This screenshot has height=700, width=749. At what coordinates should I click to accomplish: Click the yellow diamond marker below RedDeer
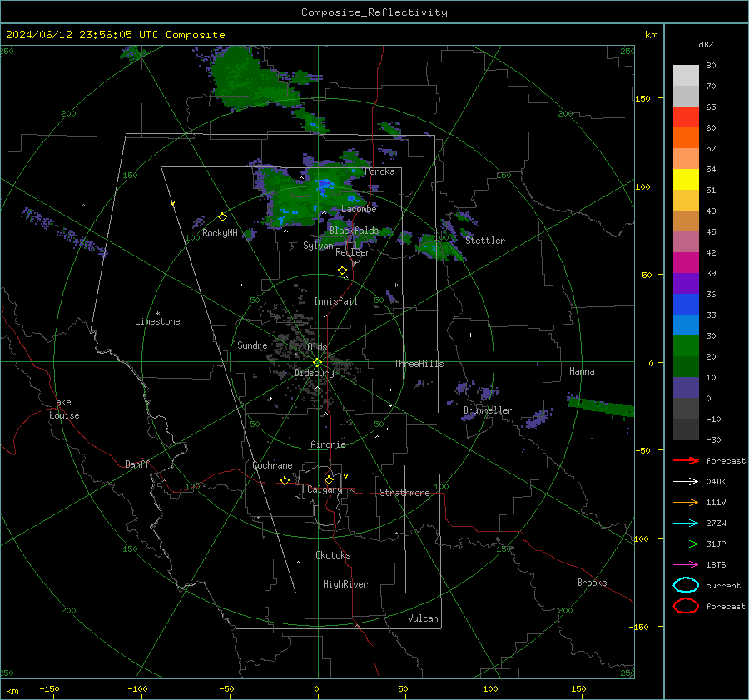click(342, 270)
